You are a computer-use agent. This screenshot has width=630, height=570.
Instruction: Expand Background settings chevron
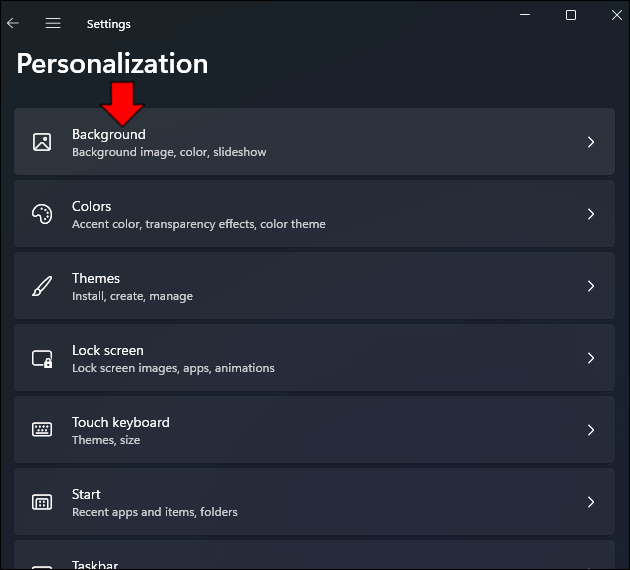click(591, 142)
